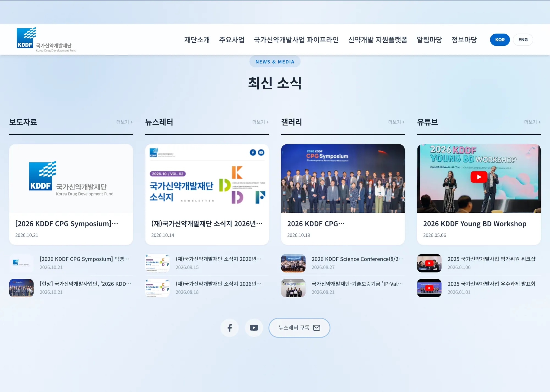Open the 2026 KDDF Young BD Workshop title
Viewport: 550px width, 392px height.
(x=475, y=224)
